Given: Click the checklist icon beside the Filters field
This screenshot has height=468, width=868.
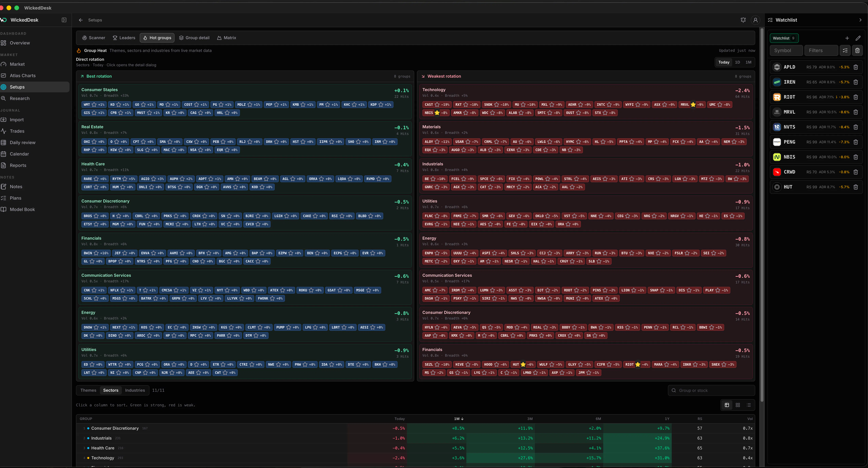Looking at the screenshot, I should tap(845, 51).
